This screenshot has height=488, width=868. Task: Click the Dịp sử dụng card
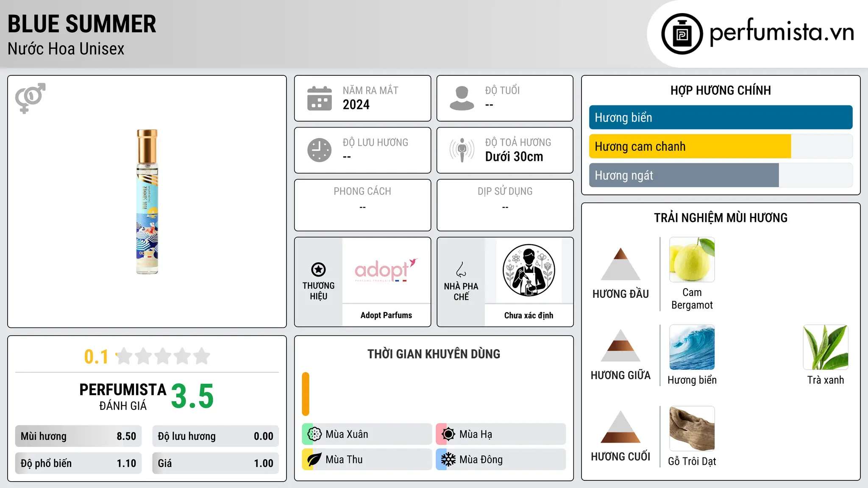505,205
